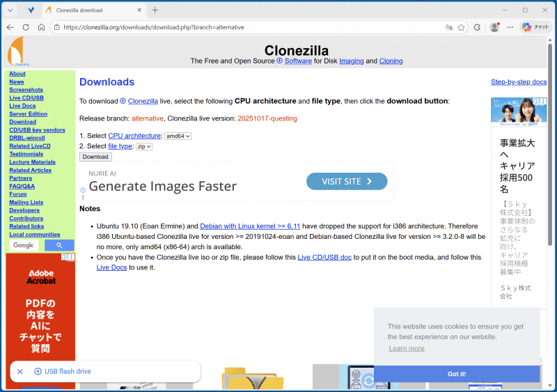Click the NURIE AI ad info icon

pos(83,190)
